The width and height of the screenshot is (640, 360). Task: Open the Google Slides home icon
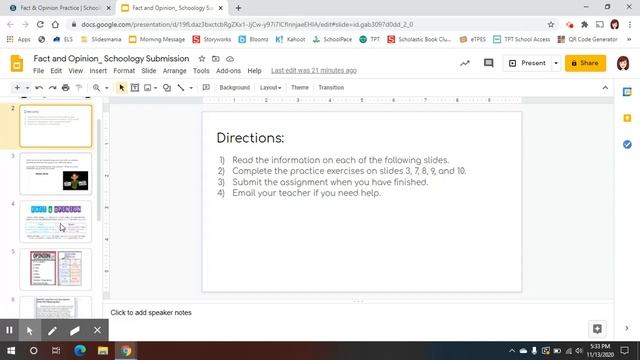(17, 64)
